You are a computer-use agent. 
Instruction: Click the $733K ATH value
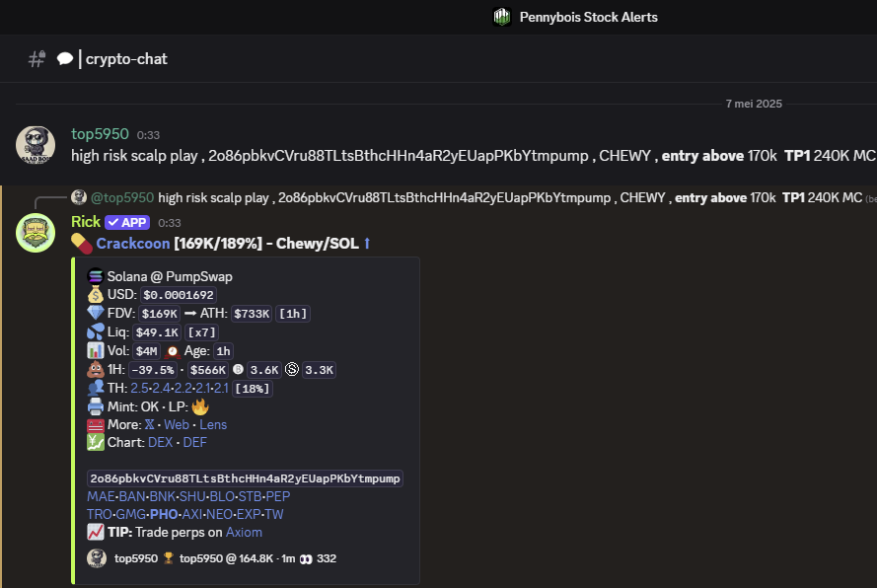(252, 314)
